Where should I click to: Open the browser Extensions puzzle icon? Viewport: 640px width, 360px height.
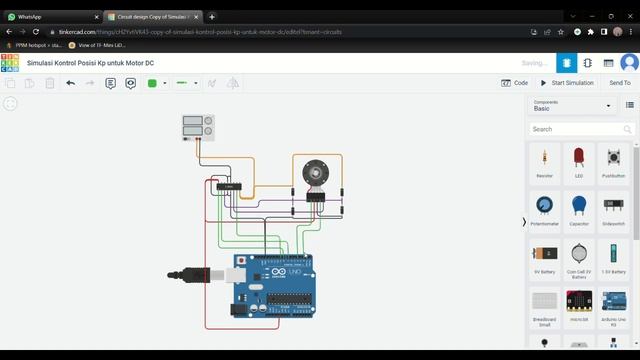click(590, 32)
